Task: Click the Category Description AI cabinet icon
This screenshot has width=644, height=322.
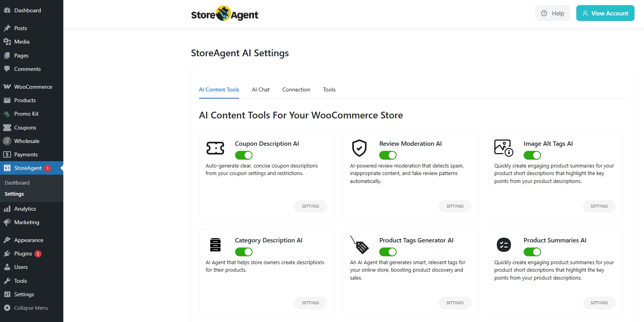Action: pos(215,245)
